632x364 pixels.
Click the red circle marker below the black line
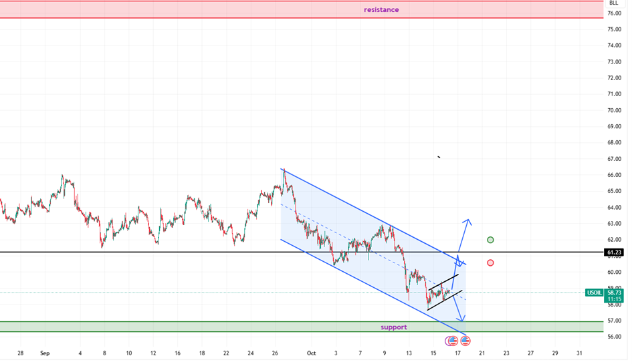coord(490,263)
